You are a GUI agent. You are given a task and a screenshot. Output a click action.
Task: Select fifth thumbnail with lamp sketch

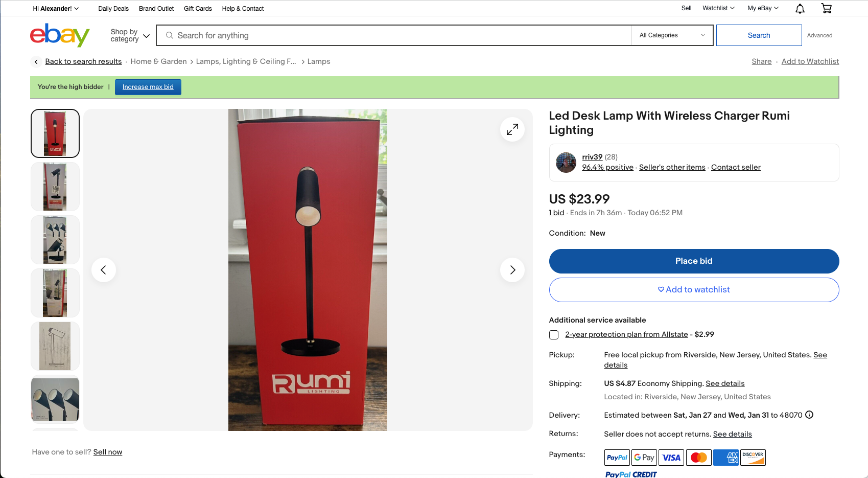[x=55, y=346]
